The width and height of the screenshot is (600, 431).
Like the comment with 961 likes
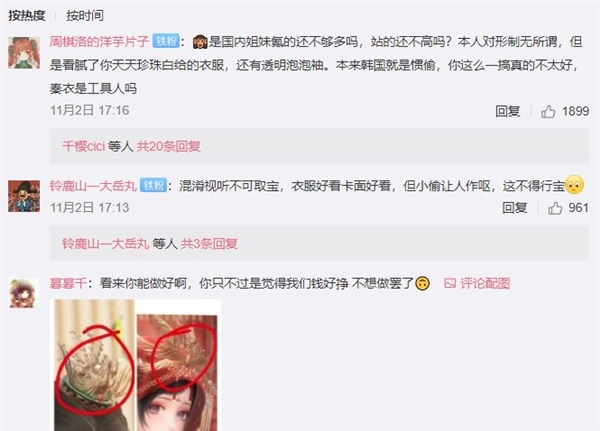[555, 208]
